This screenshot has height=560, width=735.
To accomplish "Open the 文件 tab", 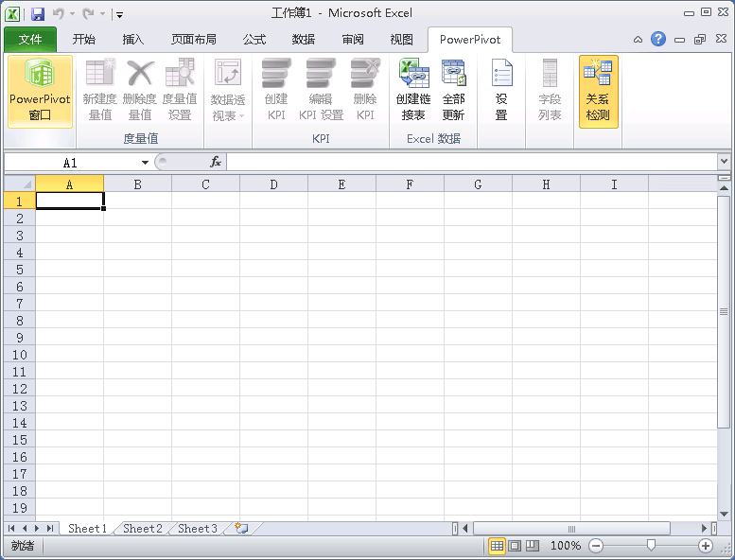I will pyautogui.click(x=30, y=40).
